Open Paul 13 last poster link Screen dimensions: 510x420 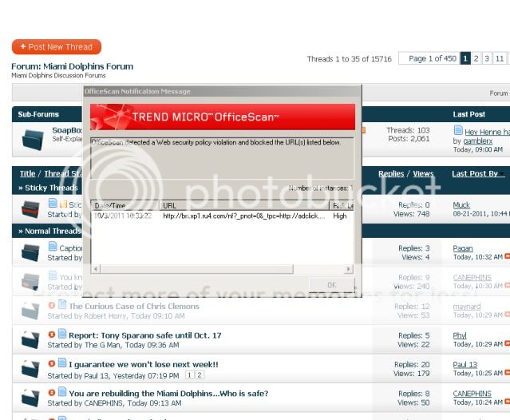click(x=465, y=365)
